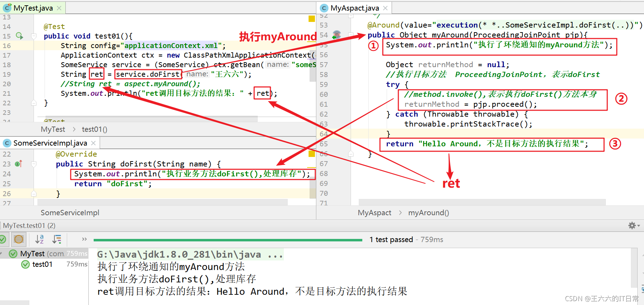The image size is (644, 305).
Task: Run test01 from the line 15 gutter icon
Action: (19, 36)
